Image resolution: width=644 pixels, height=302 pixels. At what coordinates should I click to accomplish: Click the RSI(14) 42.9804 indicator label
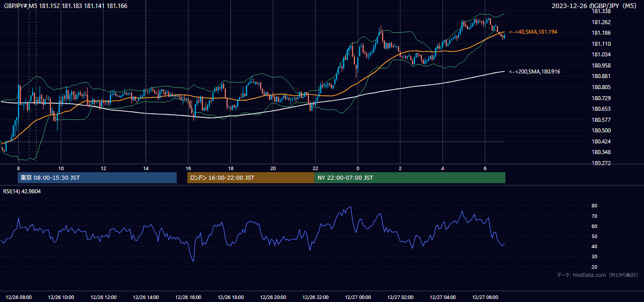pyautogui.click(x=22, y=191)
